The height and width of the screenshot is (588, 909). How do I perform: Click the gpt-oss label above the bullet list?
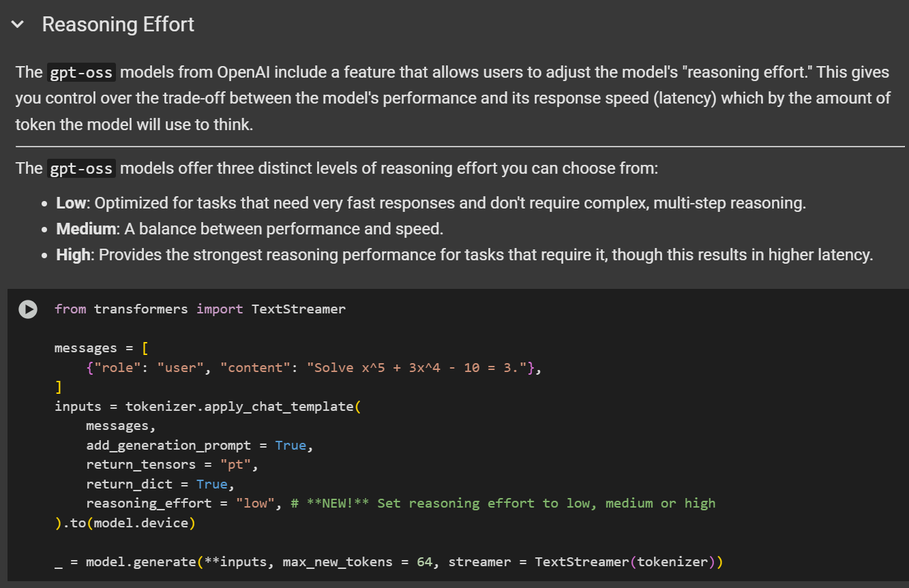82,169
